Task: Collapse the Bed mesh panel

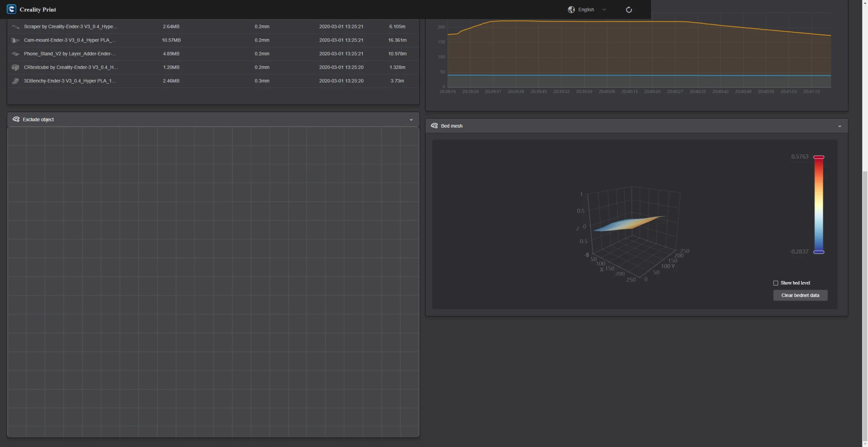Action: click(x=840, y=126)
